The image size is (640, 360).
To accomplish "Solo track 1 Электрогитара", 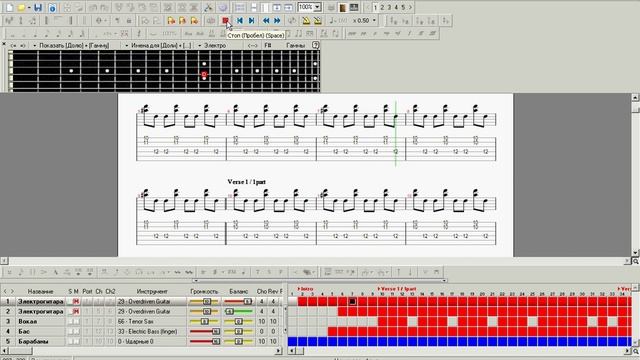I will pyautogui.click(x=71, y=302).
